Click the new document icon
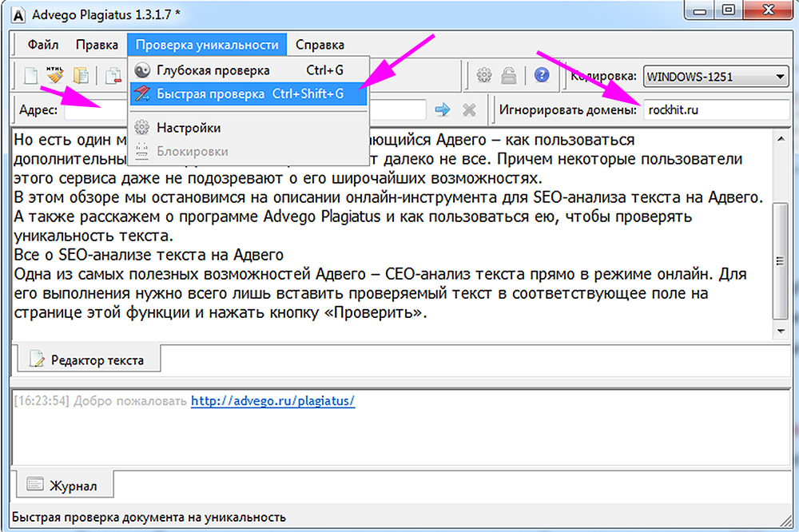799x532 pixels. (30, 77)
